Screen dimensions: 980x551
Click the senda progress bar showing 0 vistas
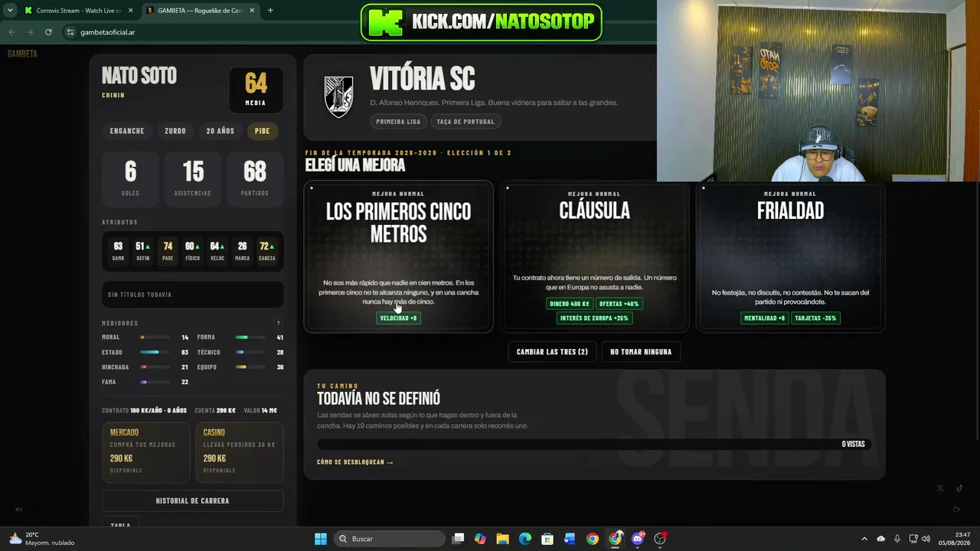pyautogui.click(x=595, y=444)
